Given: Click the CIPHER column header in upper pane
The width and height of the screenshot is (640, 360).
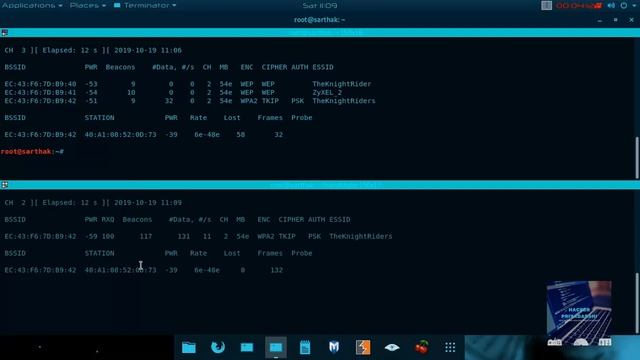Looking at the screenshot, I should coord(274,67).
